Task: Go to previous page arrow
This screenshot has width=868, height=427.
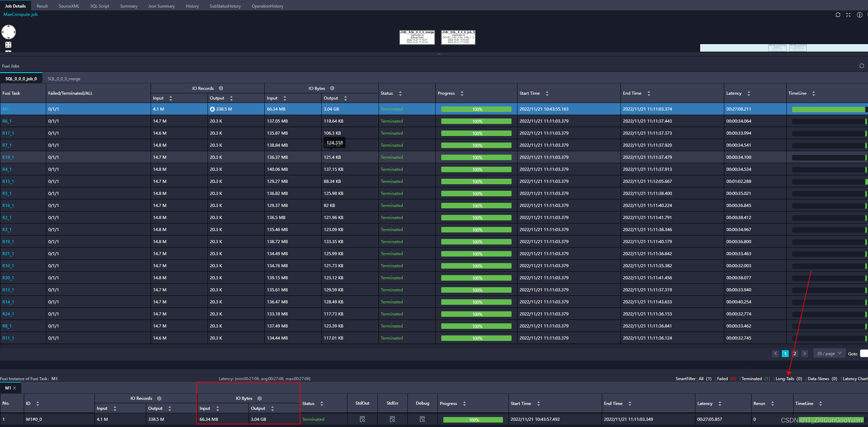Action: (776, 353)
